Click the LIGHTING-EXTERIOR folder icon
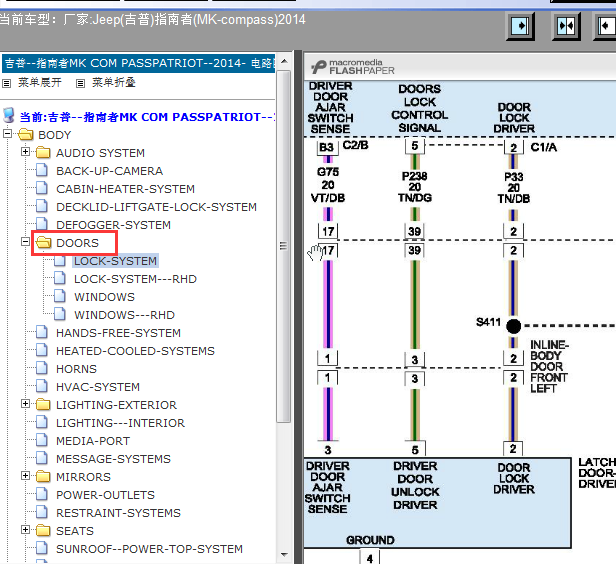 (43, 405)
